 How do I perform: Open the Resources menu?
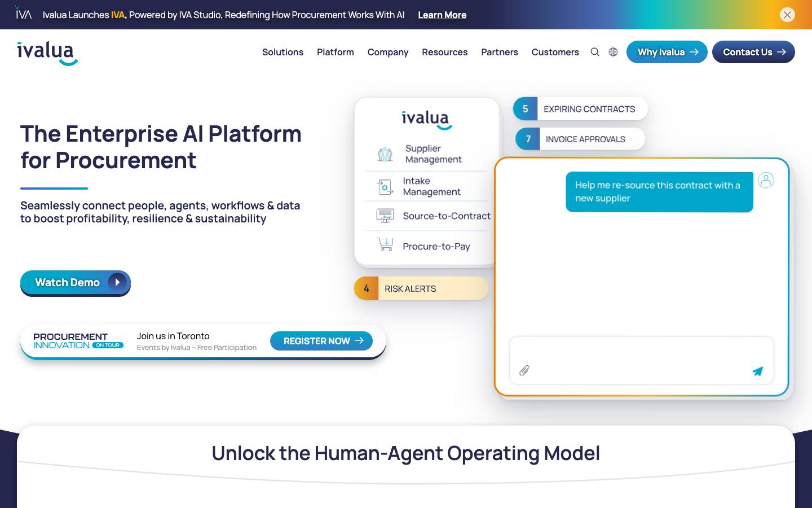[445, 52]
